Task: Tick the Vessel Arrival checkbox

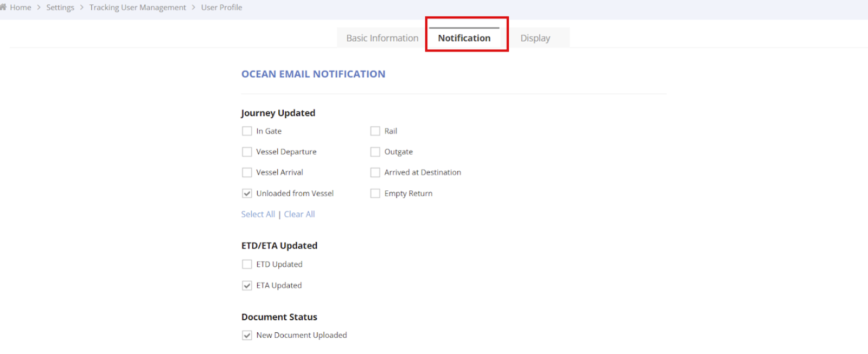Action: pos(247,172)
